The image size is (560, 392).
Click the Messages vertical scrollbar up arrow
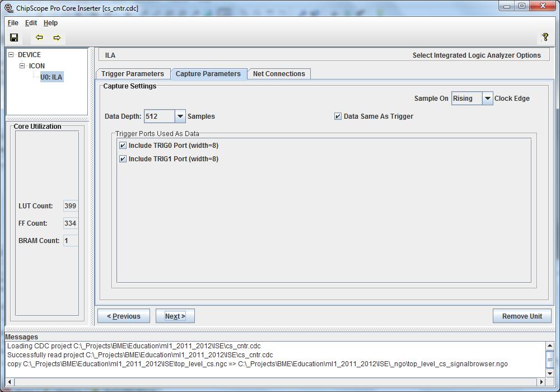pyautogui.click(x=550, y=346)
